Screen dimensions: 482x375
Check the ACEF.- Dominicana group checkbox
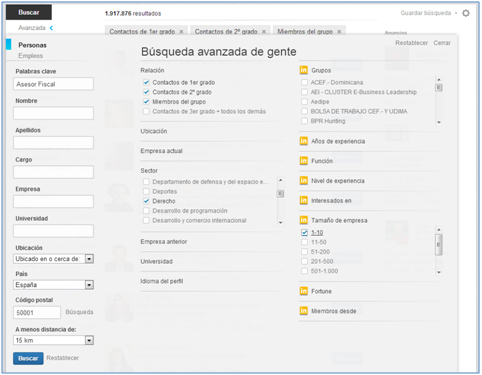click(304, 82)
